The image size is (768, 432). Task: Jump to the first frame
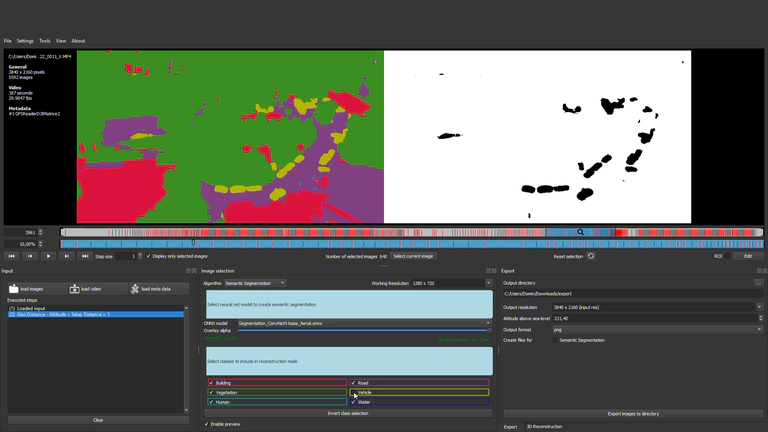click(x=12, y=256)
